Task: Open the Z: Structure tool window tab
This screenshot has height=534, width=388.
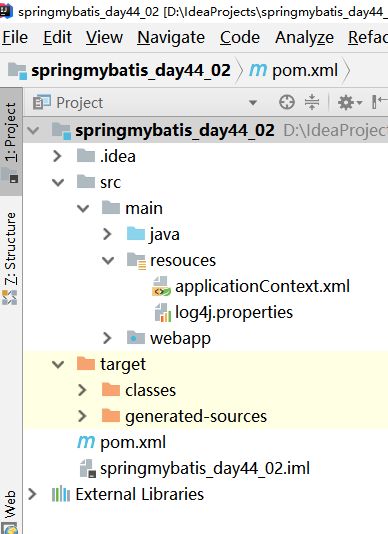Action: coord(11,260)
